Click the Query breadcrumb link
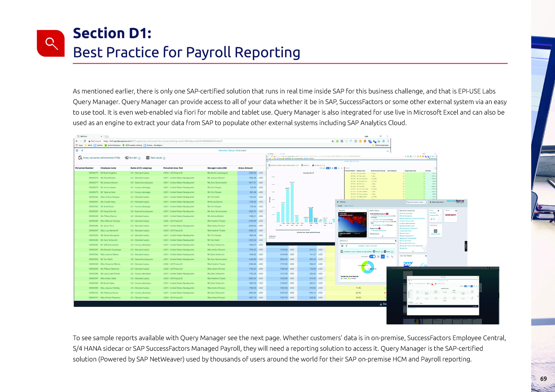Image resolution: width=555 pixels, height=392 pixels. pyautogui.click(x=232, y=150)
